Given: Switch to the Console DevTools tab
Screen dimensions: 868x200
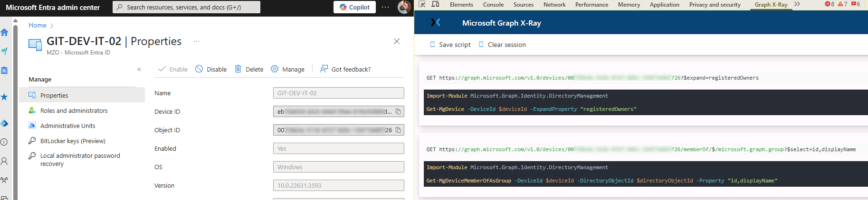Looking at the screenshot, I should 493,5.
